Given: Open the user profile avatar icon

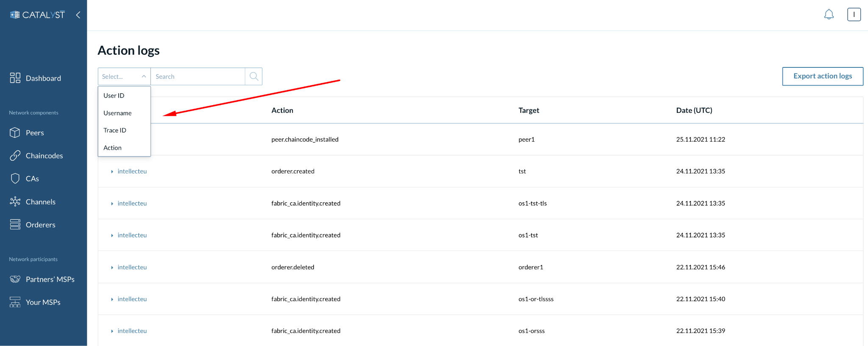Looking at the screenshot, I should [x=854, y=14].
